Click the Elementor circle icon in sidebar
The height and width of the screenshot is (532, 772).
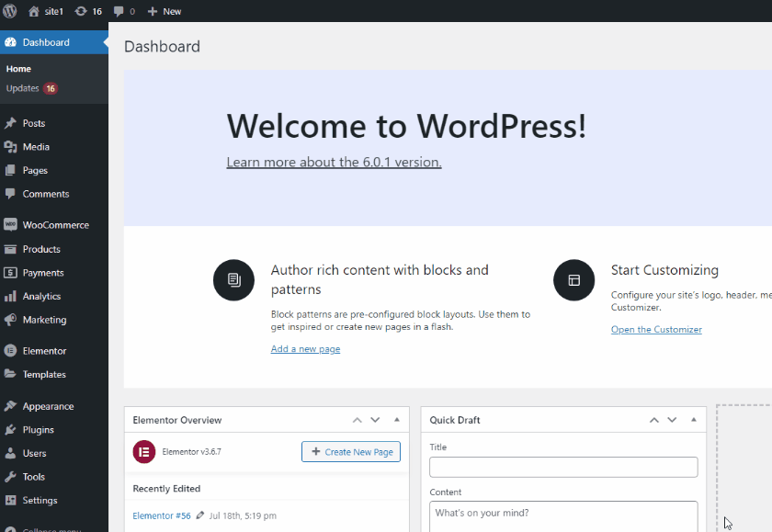(10, 351)
